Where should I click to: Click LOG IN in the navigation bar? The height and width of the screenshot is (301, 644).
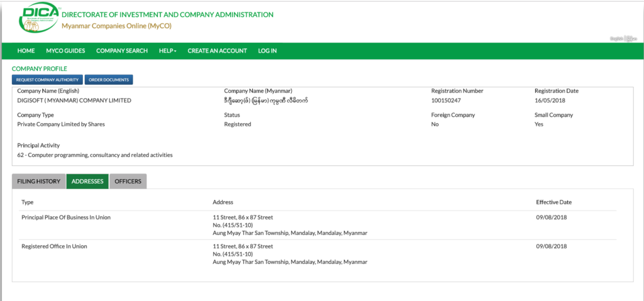(x=267, y=51)
